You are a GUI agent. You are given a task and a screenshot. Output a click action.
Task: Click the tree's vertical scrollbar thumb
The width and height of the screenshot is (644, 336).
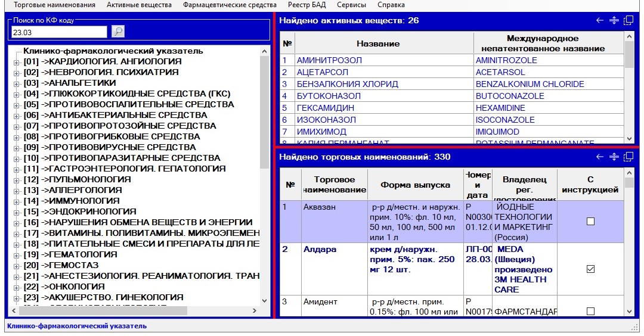pyautogui.click(x=264, y=112)
